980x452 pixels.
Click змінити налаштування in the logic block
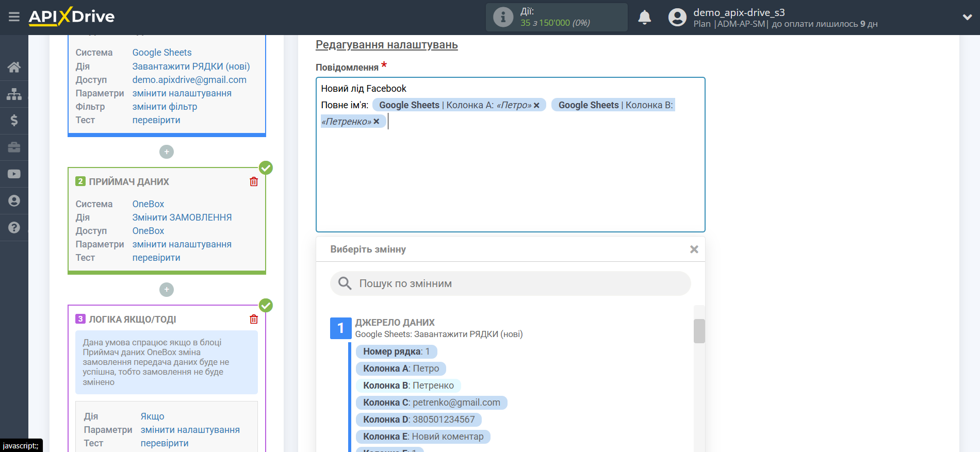[190, 430]
